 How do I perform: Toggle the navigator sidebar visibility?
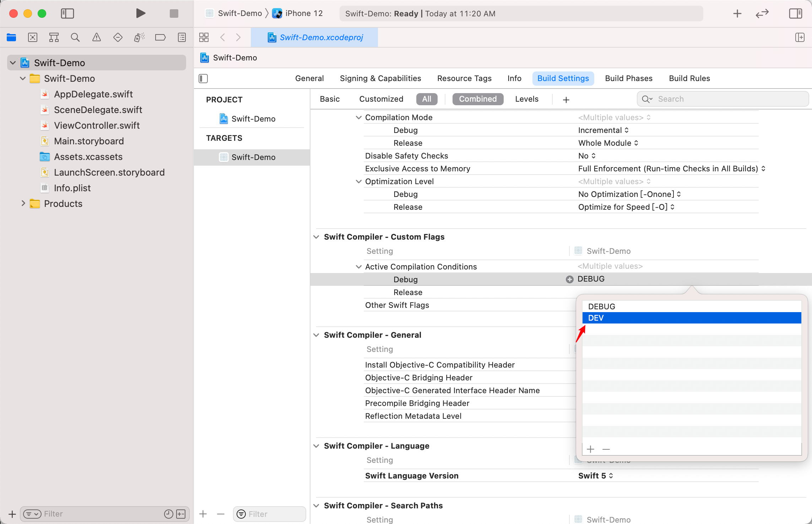pyautogui.click(x=67, y=14)
